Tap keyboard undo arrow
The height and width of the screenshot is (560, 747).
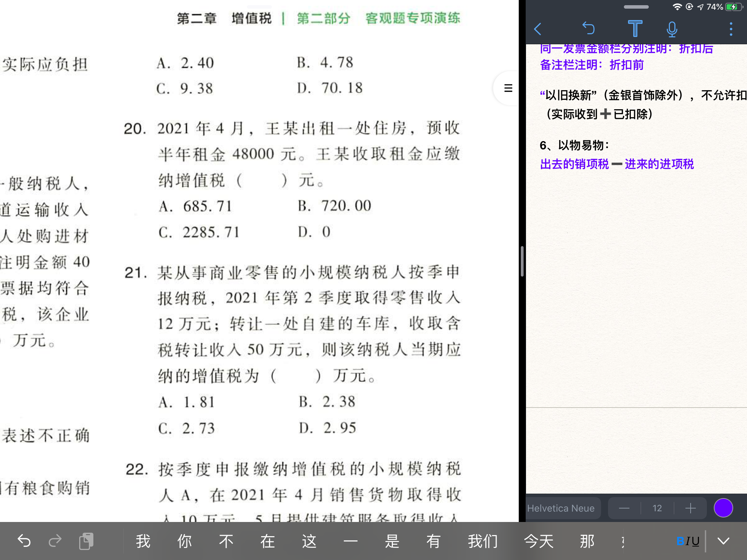pyautogui.click(x=24, y=541)
